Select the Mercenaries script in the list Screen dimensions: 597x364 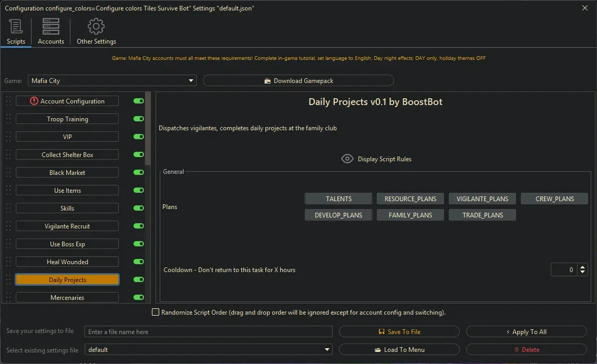tap(67, 298)
